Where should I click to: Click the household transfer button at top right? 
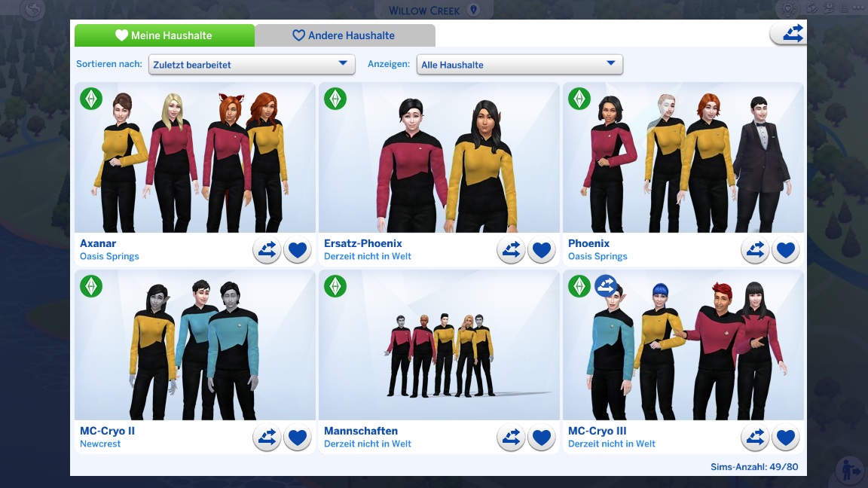point(790,33)
